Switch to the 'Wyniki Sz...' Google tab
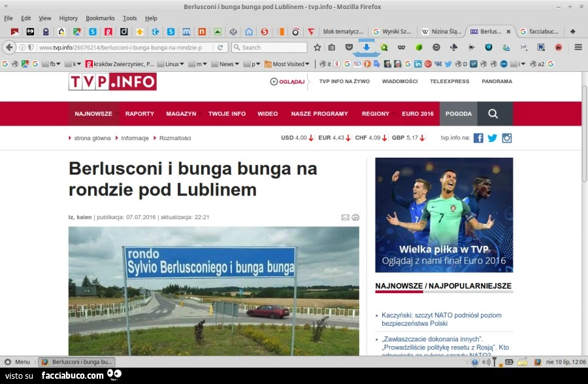The height and width of the screenshot is (384, 588). (x=392, y=31)
